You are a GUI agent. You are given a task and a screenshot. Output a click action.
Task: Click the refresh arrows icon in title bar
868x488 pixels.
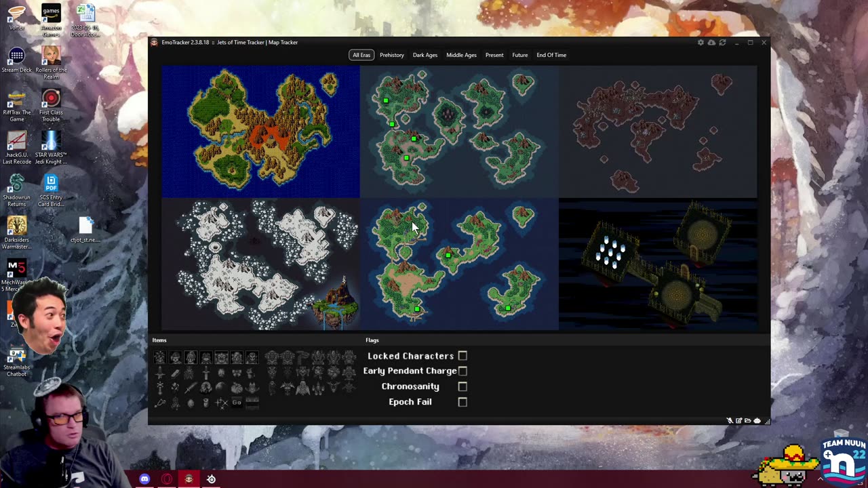tap(722, 43)
